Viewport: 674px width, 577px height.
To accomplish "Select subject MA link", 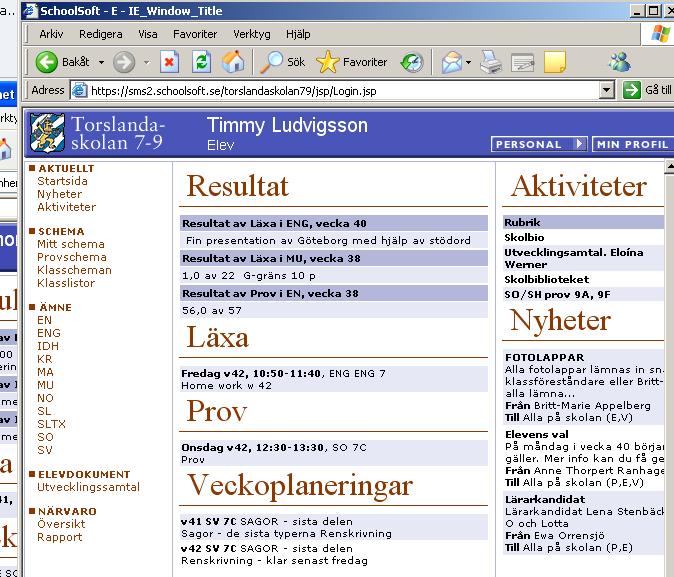I will click(45, 372).
